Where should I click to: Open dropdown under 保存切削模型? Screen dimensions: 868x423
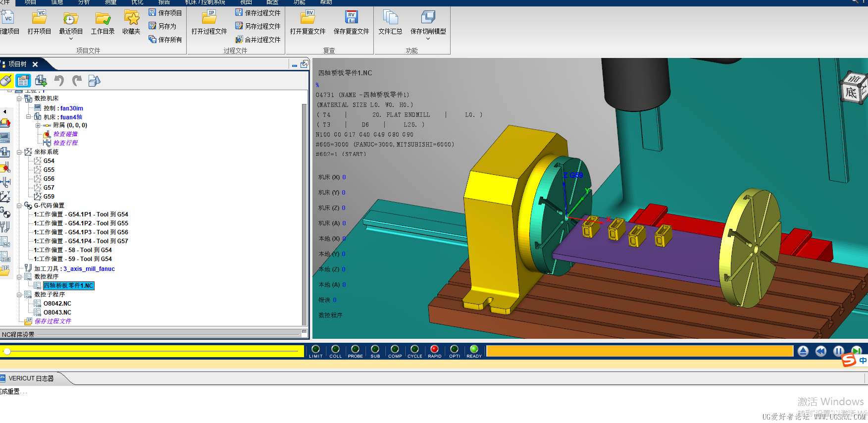pos(428,39)
